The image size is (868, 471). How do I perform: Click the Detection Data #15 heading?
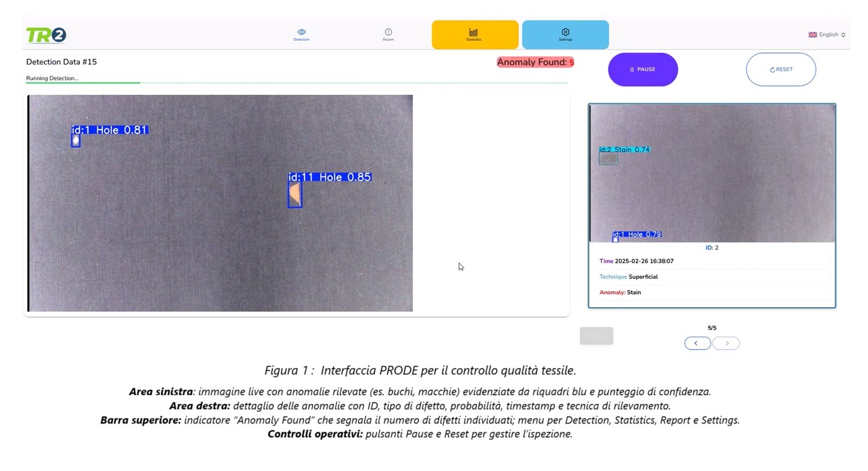[62, 62]
